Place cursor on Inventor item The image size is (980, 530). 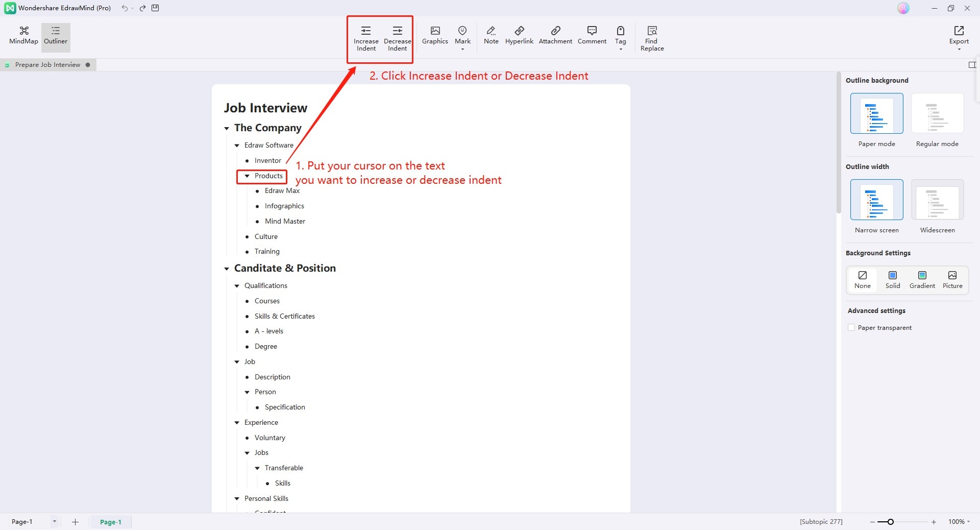coord(268,161)
